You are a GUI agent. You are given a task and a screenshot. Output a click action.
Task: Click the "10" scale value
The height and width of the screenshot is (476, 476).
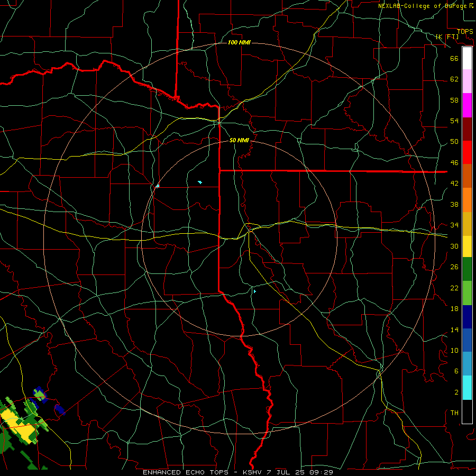pyautogui.click(x=454, y=351)
